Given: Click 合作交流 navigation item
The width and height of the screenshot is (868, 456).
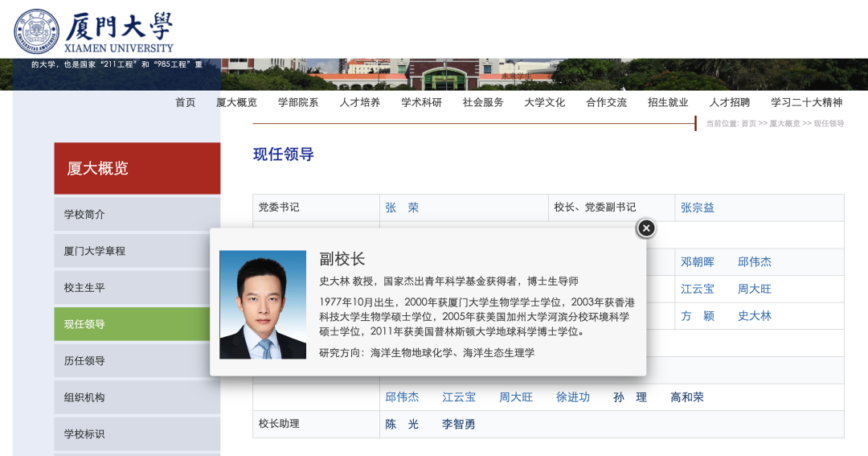Looking at the screenshot, I should click(x=607, y=102).
